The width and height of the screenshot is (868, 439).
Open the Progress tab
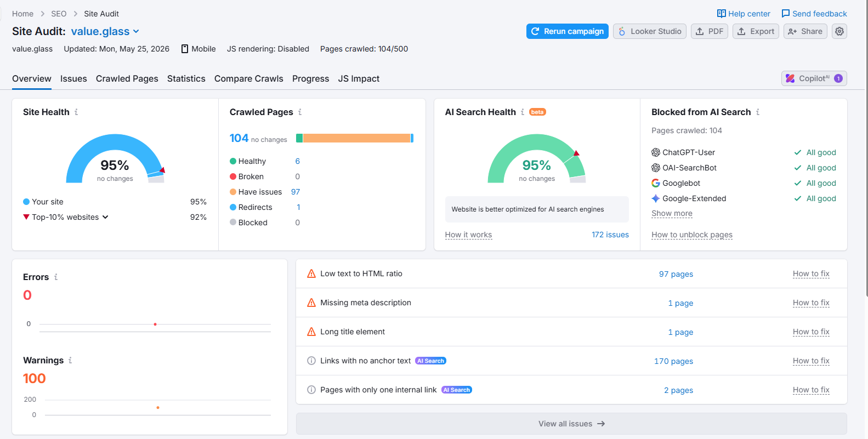click(311, 78)
